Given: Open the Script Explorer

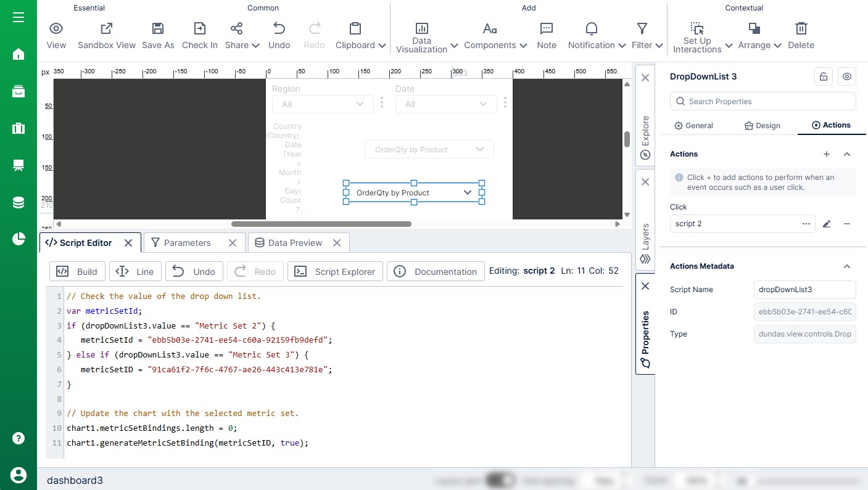Looking at the screenshot, I should coord(335,271).
